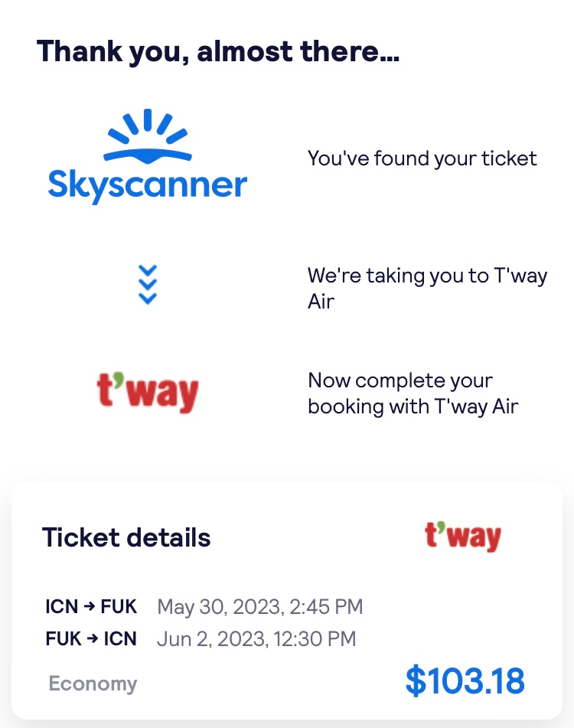Click the FUK airport code in outbound row
The width and height of the screenshot is (574, 728).
tap(119, 607)
